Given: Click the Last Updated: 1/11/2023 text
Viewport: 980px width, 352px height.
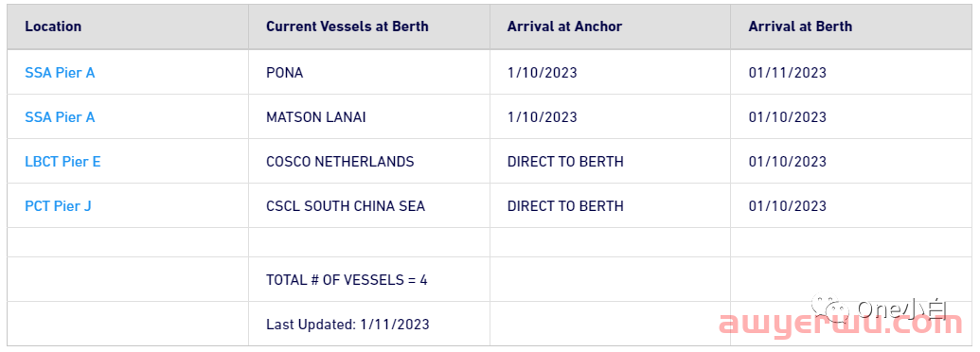Looking at the screenshot, I should tap(347, 324).
